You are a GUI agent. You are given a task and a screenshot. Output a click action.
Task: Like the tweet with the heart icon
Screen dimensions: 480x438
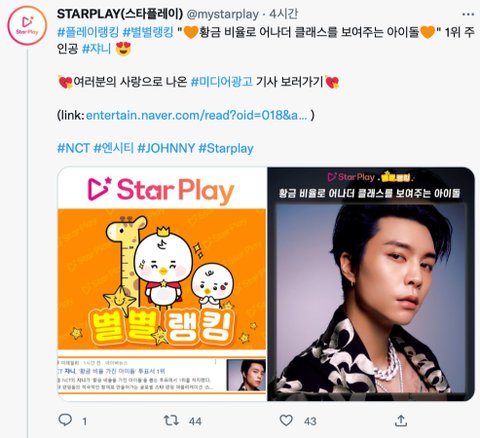coord(286,420)
